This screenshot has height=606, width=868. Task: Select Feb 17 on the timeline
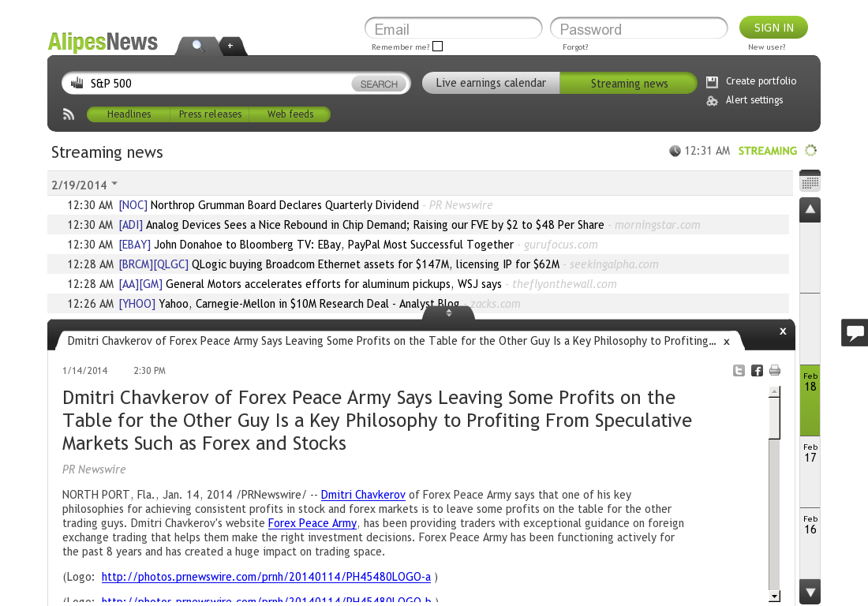click(810, 472)
